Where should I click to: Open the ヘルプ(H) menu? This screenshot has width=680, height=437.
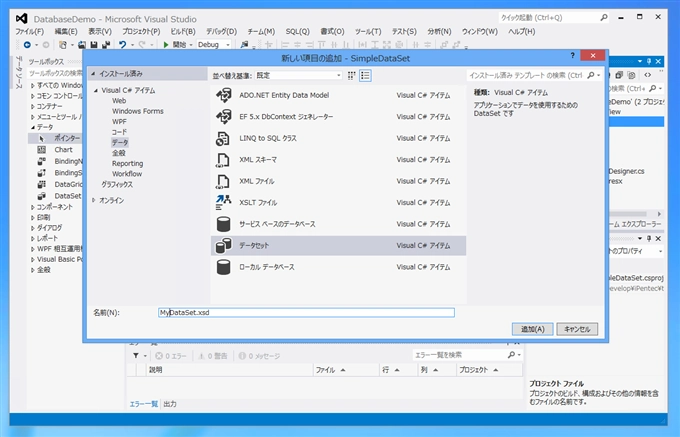[x=522, y=32]
